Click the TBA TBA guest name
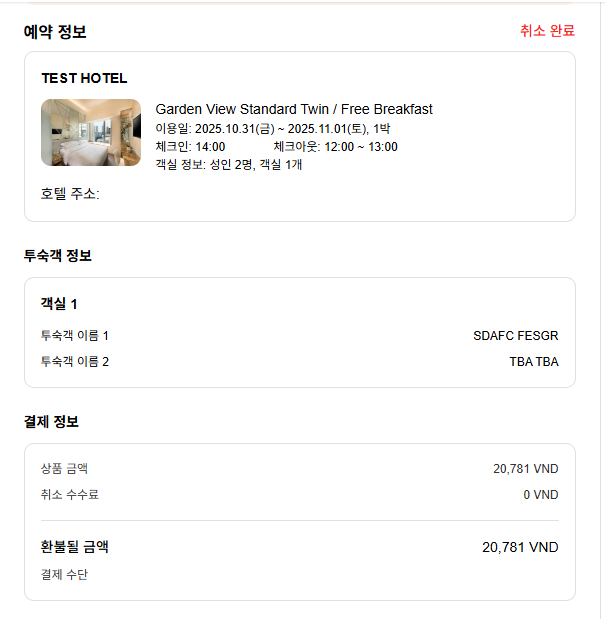The height and width of the screenshot is (619, 605). 534,362
